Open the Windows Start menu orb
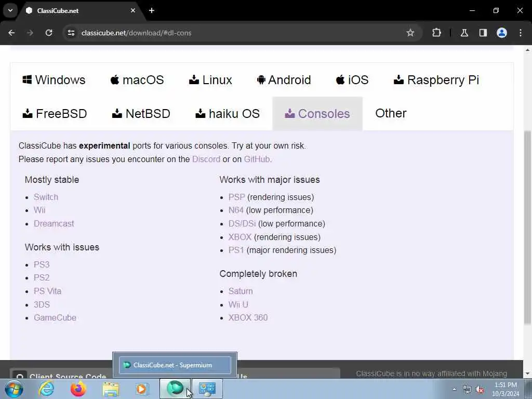 (14, 389)
